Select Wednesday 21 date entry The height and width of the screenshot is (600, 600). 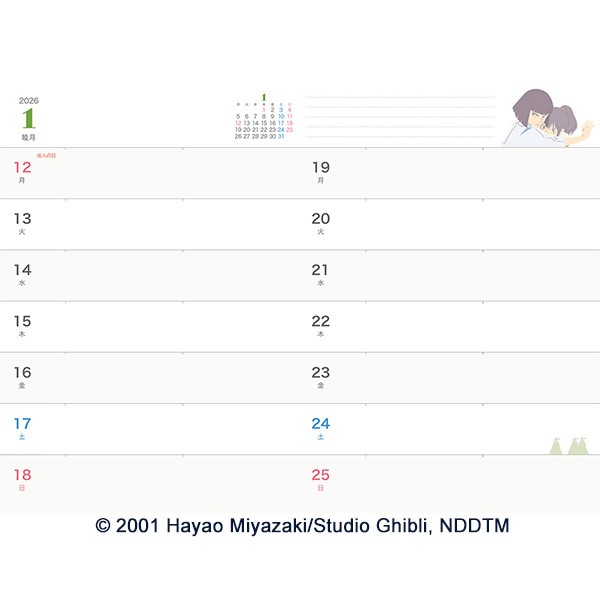(x=320, y=274)
